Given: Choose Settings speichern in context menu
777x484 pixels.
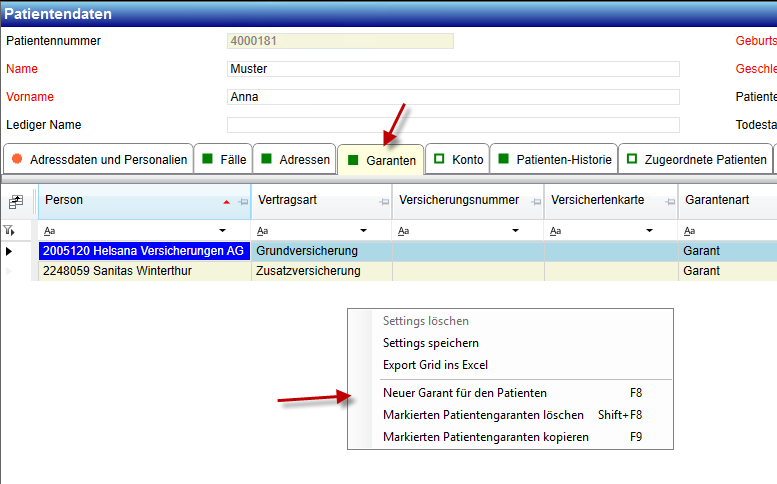Looking at the screenshot, I should [510, 343].
